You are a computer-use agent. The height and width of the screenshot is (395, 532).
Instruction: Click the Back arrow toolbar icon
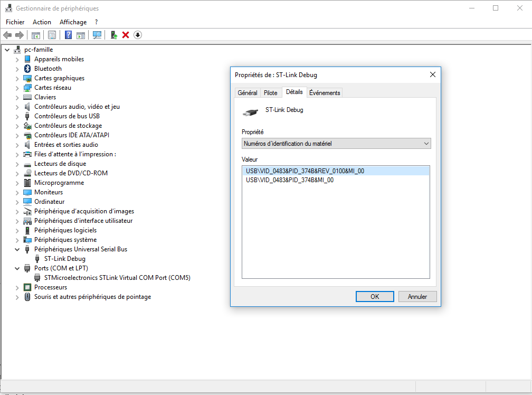click(x=7, y=35)
